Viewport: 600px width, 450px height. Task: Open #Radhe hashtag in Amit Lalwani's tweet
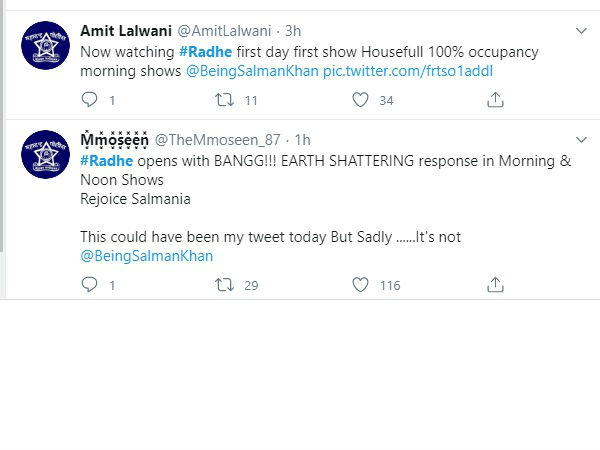pos(205,52)
